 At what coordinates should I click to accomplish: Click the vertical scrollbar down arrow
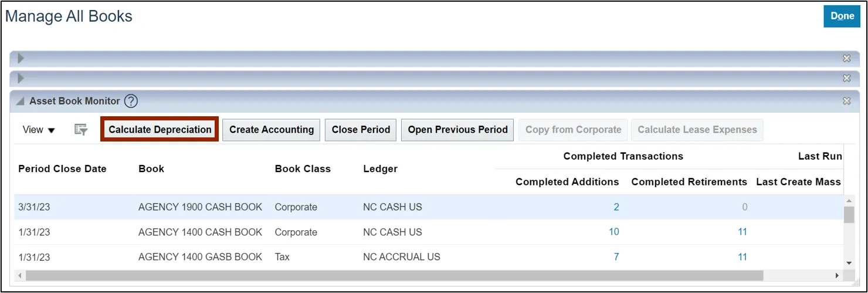pyautogui.click(x=849, y=263)
